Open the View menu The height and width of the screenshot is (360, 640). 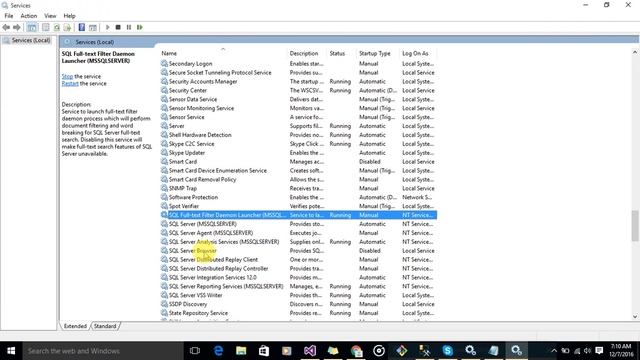click(50, 16)
